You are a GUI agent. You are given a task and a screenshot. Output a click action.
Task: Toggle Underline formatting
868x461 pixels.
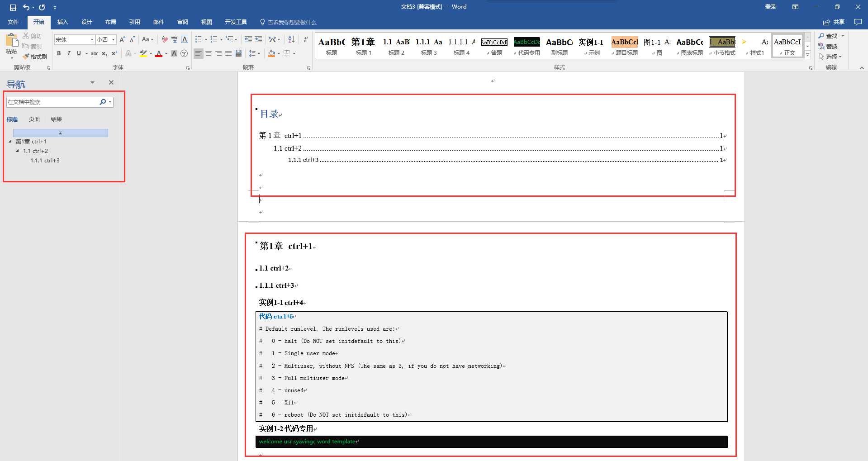pyautogui.click(x=79, y=53)
